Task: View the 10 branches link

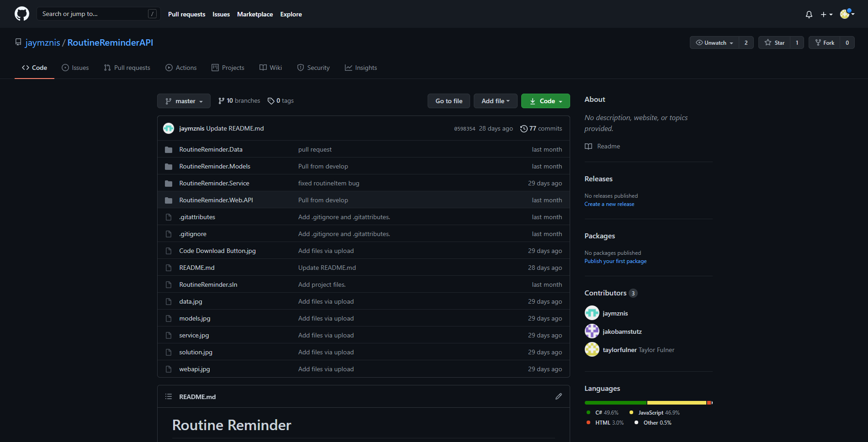Action: pos(239,100)
